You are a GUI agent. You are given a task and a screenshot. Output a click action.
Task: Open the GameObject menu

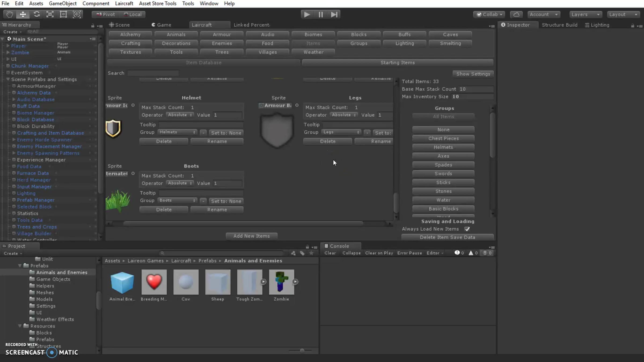[x=63, y=3]
